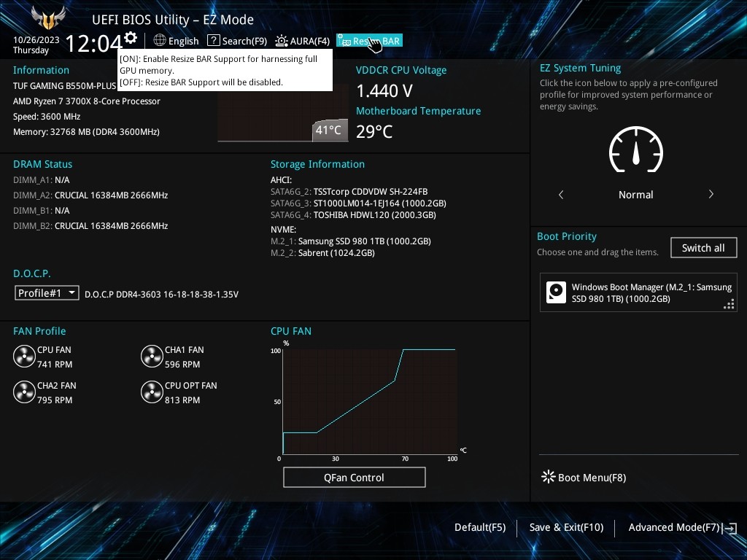Switch to previous tuning profile arrow
The height and width of the screenshot is (560, 747).
(561, 194)
